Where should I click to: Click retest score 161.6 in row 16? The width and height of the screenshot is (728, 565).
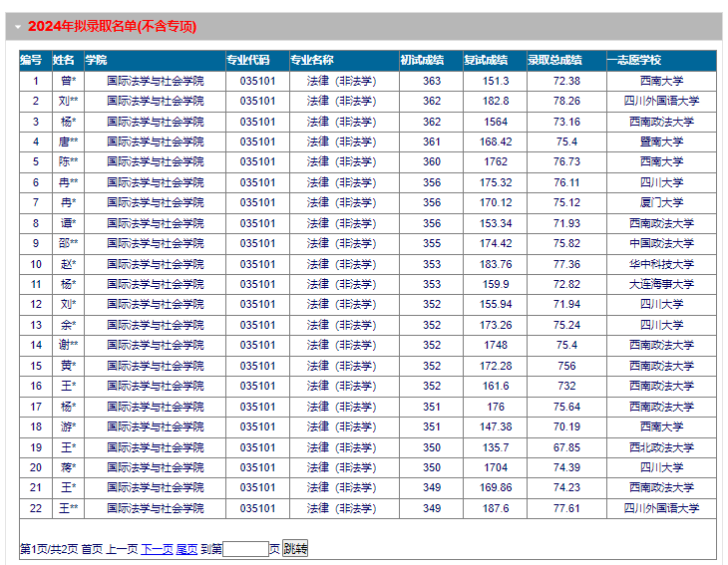point(496,386)
